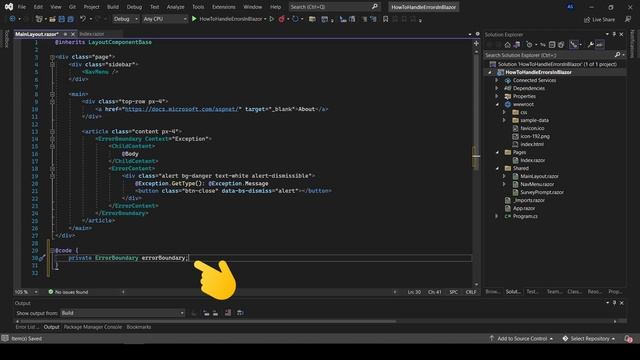Click Save All icon in toolbar
The height and width of the screenshot is (360, 640).
tap(71, 19)
